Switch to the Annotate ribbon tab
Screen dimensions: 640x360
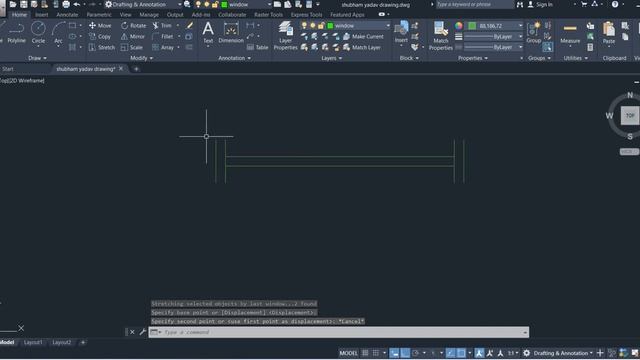click(67, 14)
